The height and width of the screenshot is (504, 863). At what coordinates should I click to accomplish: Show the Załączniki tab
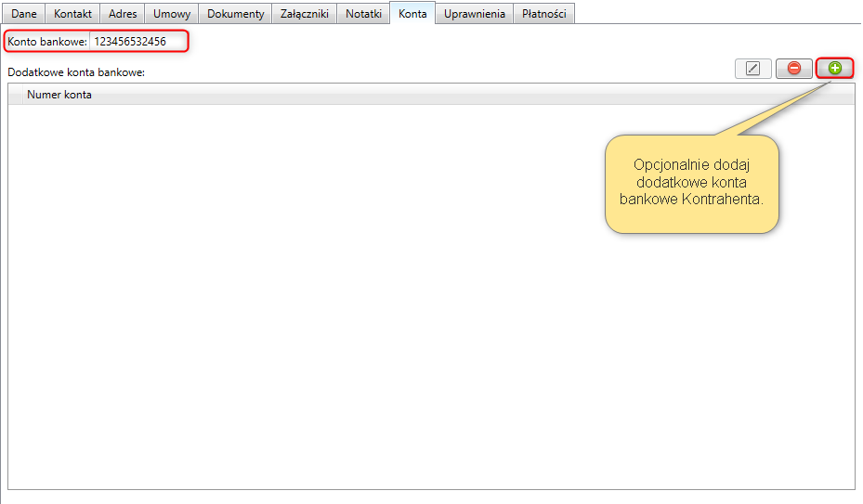[305, 14]
